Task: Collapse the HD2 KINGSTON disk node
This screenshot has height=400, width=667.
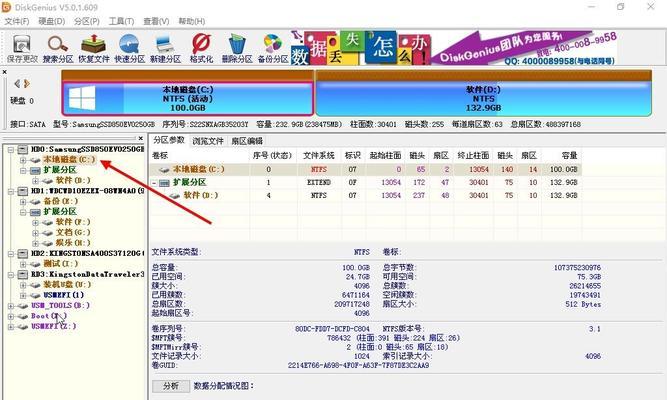Action: (11, 254)
